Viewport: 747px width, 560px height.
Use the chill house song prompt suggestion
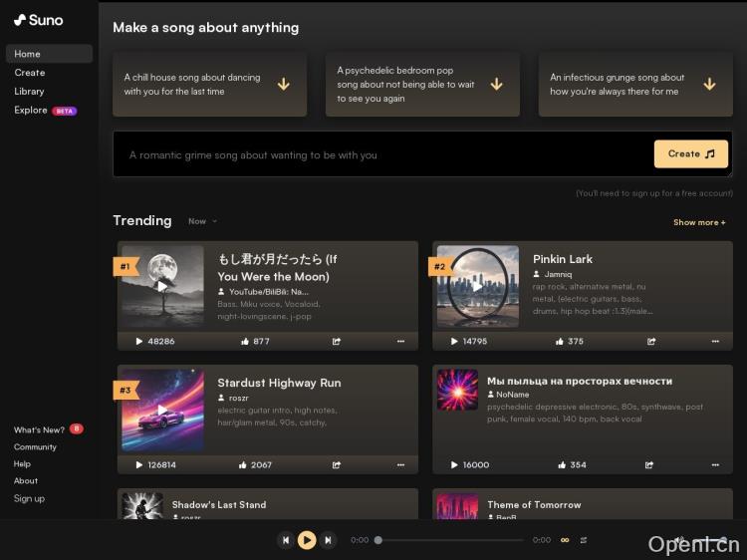tap(209, 85)
